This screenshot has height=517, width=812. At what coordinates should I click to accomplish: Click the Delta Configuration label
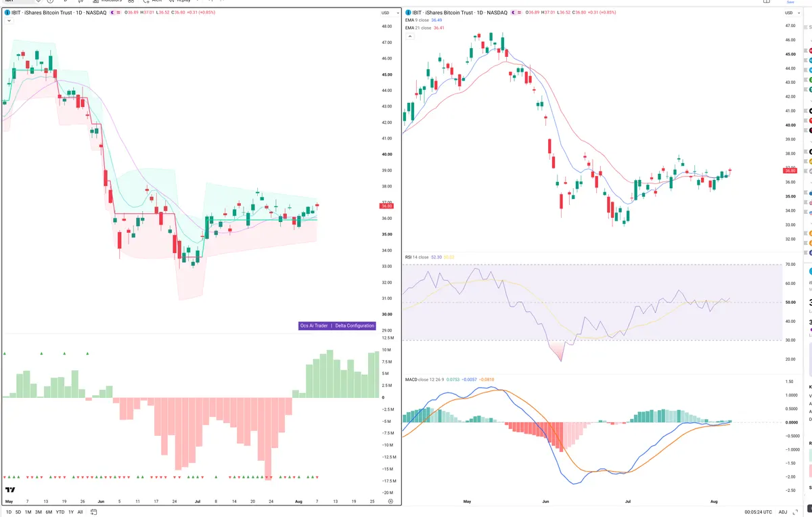[x=355, y=325]
